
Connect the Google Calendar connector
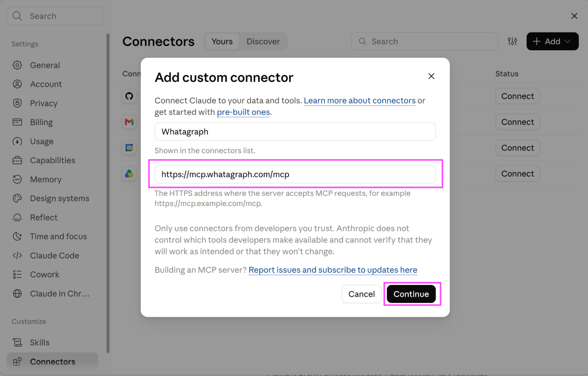517,148
